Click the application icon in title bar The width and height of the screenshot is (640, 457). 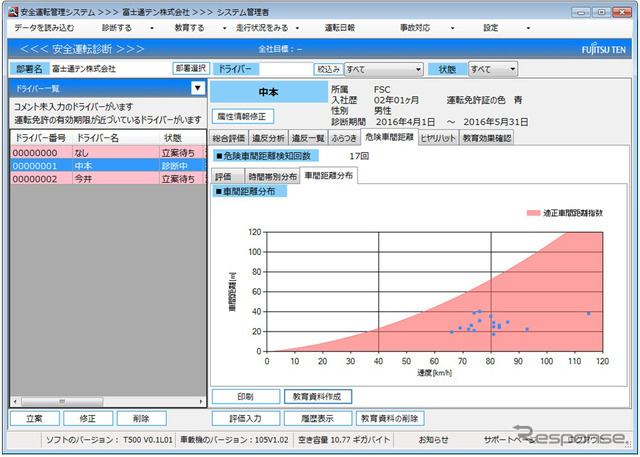13,12
